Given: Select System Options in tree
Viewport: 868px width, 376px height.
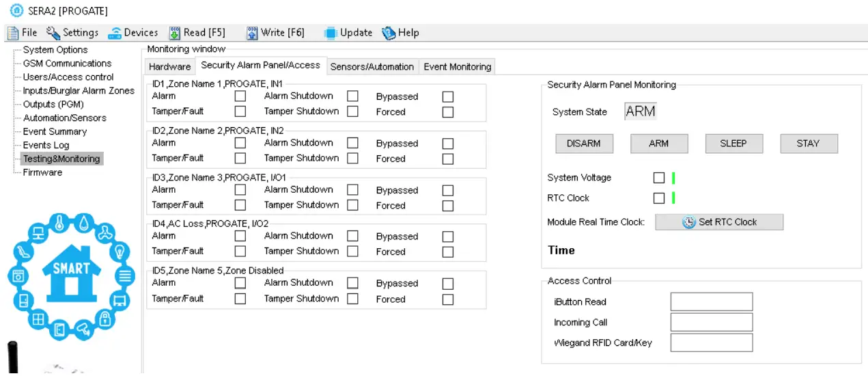Looking at the screenshot, I should pos(55,50).
